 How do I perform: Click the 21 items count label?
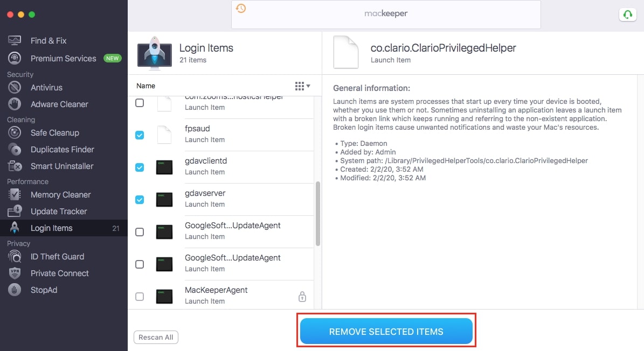[192, 60]
